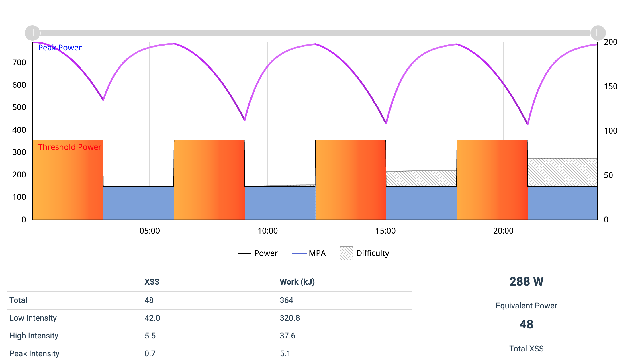Toggle Difficulty series in chart legend
642x364 pixels.
pyautogui.click(x=372, y=253)
